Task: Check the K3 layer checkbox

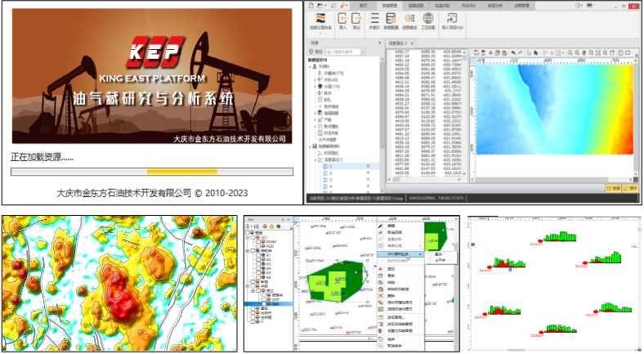Action: (x=258, y=264)
